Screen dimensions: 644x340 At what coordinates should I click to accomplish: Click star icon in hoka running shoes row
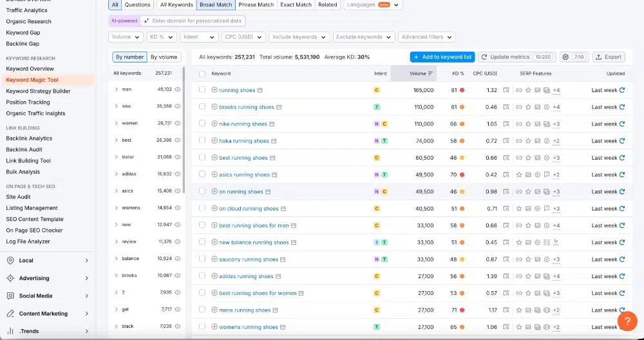click(x=528, y=141)
